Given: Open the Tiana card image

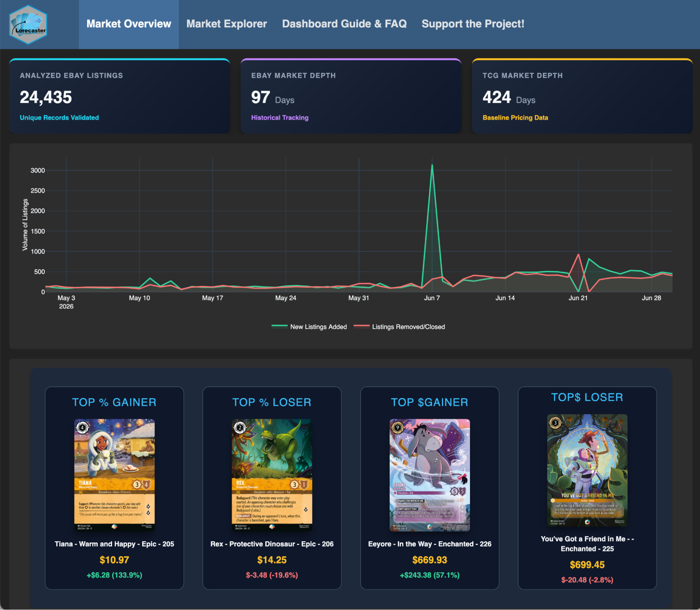Looking at the screenshot, I should click(115, 475).
